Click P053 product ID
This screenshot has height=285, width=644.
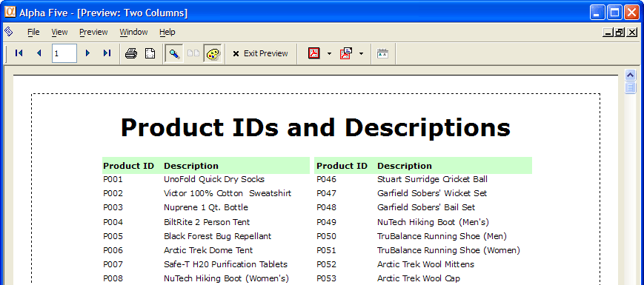point(327,278)
